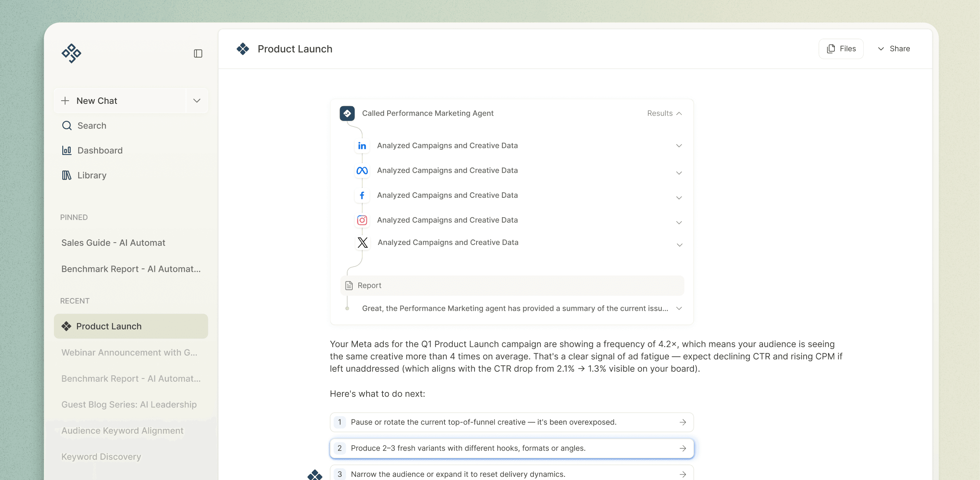Click the X (Twitter) icon
The image size is (980, 480).
click(362, 243)
